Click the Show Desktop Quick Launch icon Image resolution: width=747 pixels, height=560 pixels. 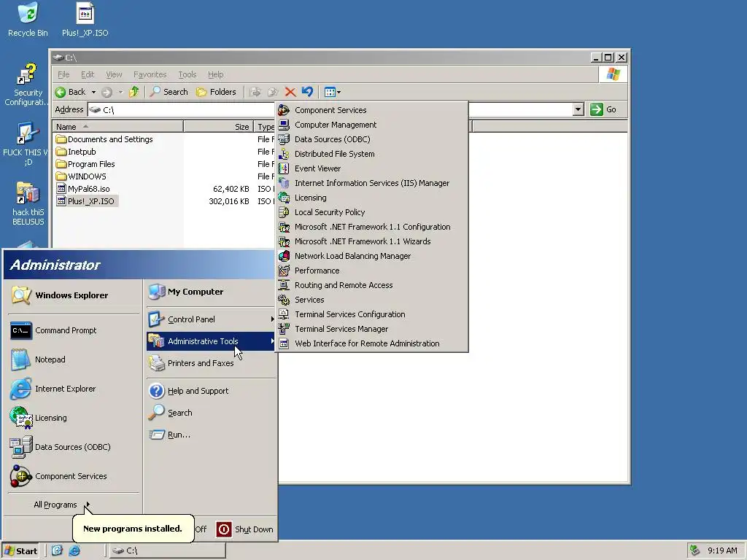tap(57, 551)
